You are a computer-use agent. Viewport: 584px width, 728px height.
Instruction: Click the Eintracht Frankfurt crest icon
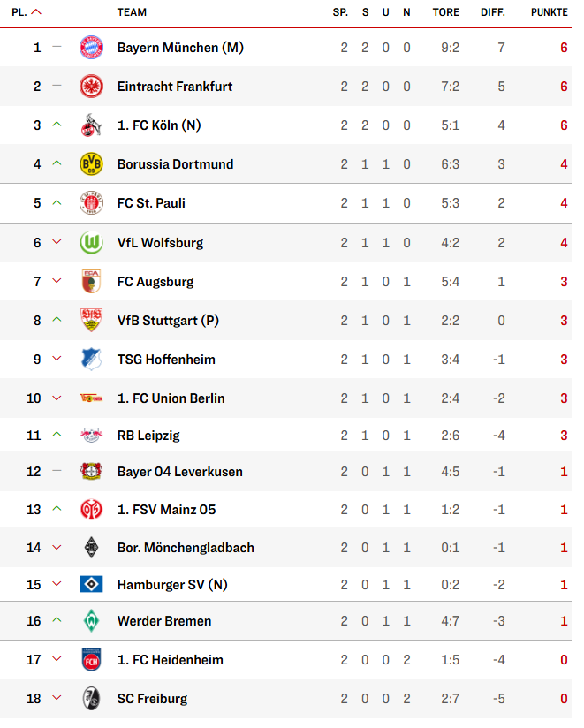pos(92,87)
